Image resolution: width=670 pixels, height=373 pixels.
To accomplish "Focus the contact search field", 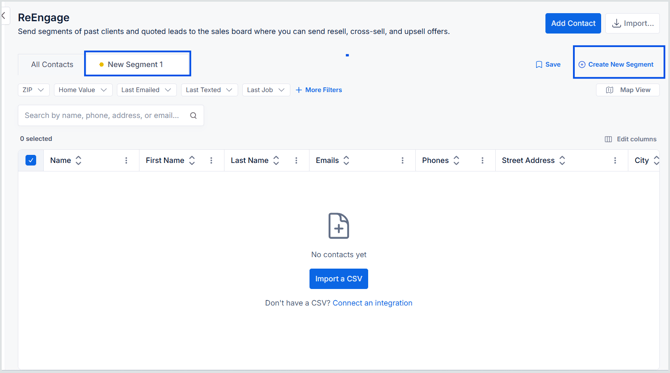I will 111,115.
